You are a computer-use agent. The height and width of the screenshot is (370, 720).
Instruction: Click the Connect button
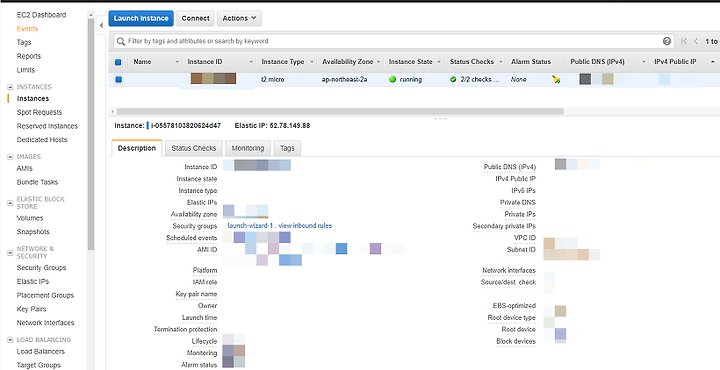195,18
